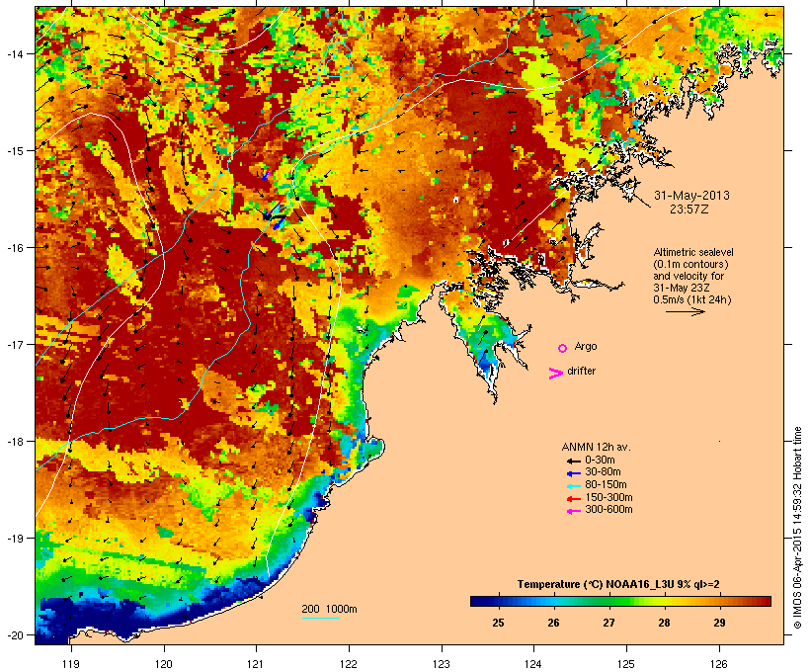Click latitude axis label -15

click(x=15, y=151)
